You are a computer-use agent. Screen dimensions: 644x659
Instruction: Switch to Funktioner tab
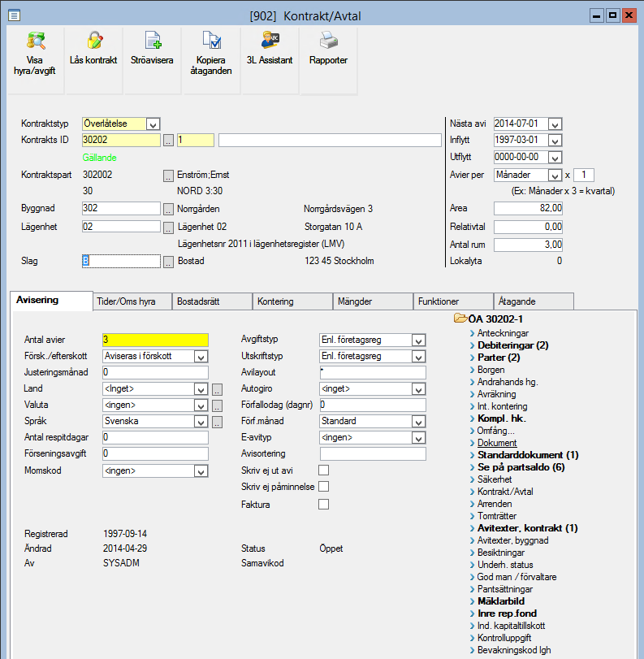(453, 301)
